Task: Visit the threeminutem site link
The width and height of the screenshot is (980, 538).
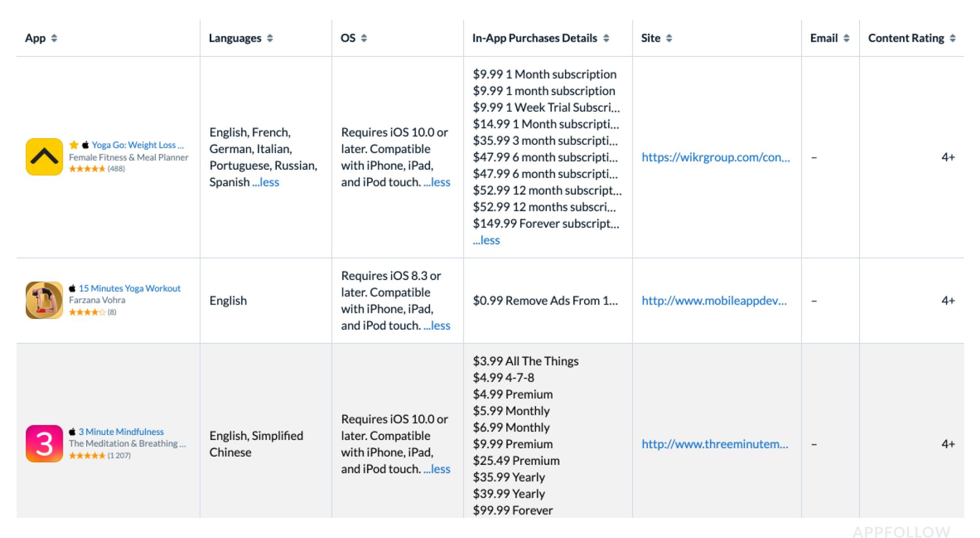Action: coord(714,444)
